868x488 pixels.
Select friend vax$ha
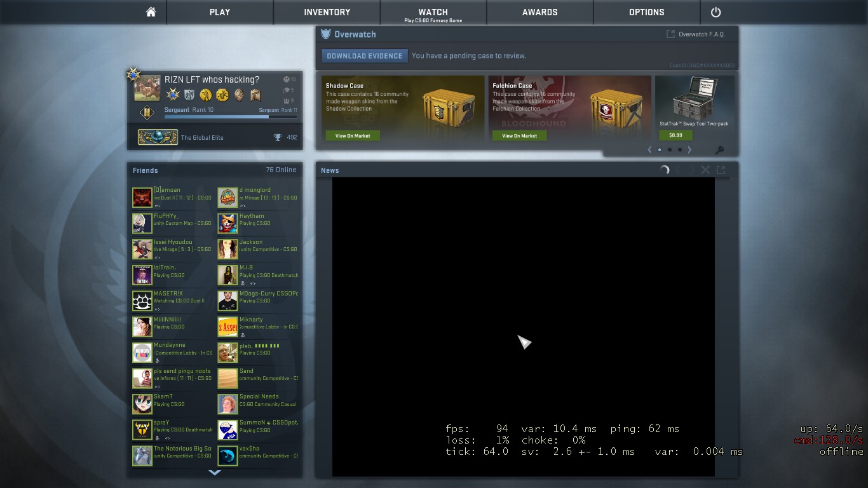pyautogui.click(x=258, y=456)
